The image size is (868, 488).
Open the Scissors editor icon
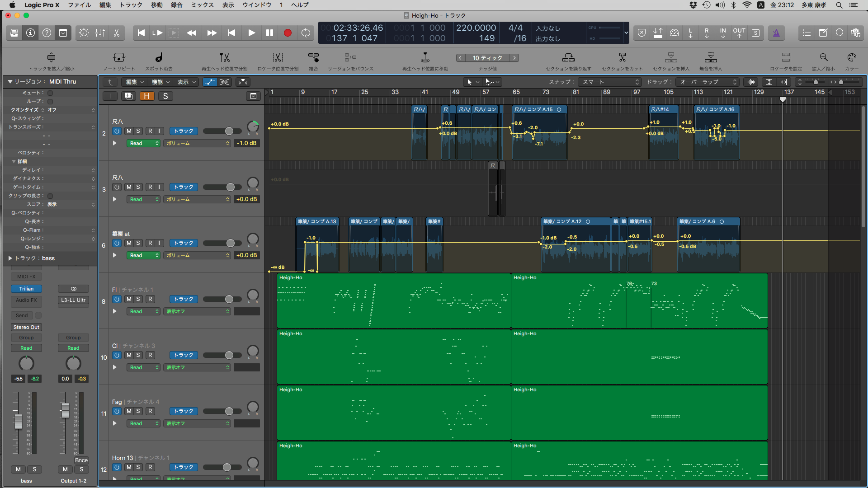coord(116,33)
